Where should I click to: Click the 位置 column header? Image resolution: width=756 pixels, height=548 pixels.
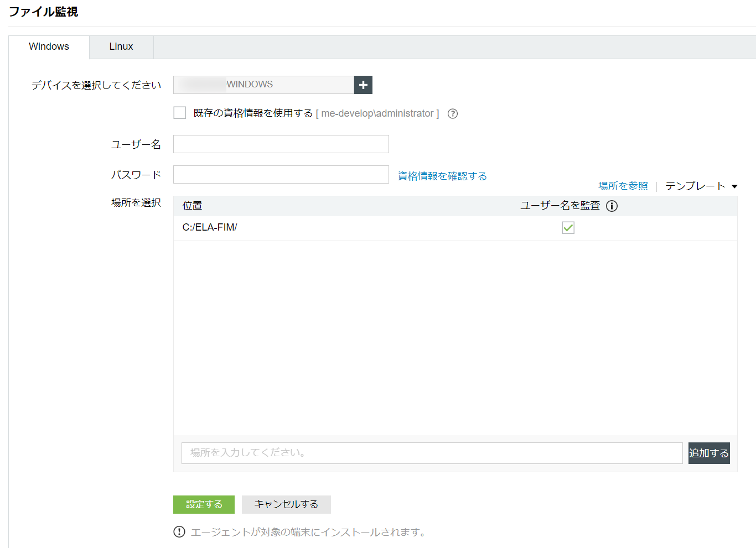192,206
